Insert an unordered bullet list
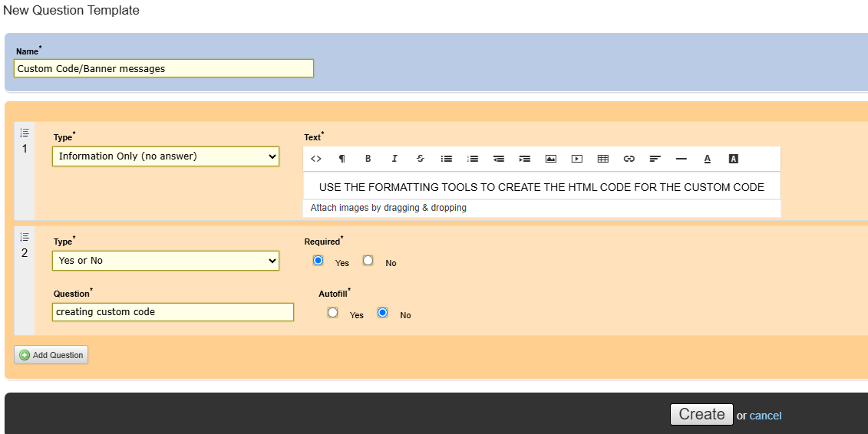This screenshot has height=434, width=868. pos(446,159)
